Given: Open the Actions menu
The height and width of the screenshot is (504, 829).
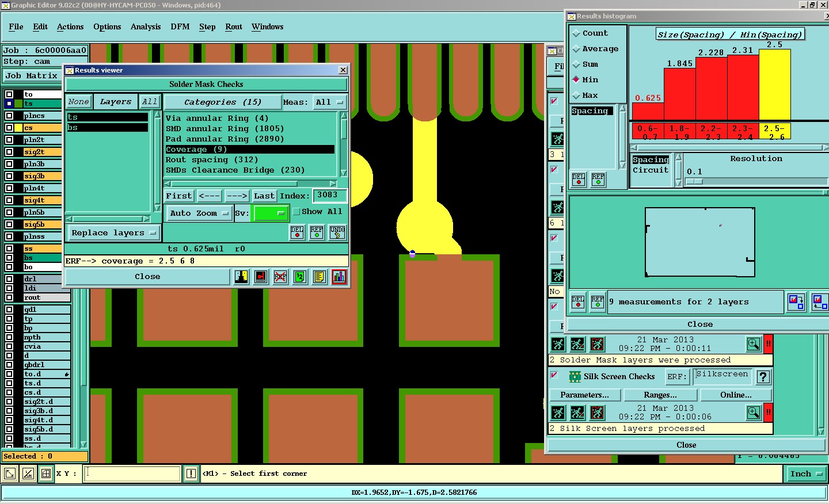Looking at the screenshot, I should pos(70,26).
